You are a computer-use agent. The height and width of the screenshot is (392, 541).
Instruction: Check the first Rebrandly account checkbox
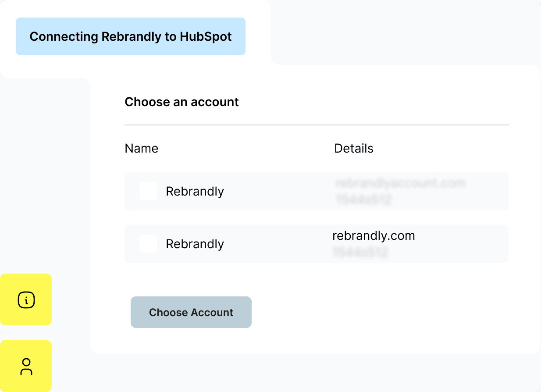click(x=148, y=191)
